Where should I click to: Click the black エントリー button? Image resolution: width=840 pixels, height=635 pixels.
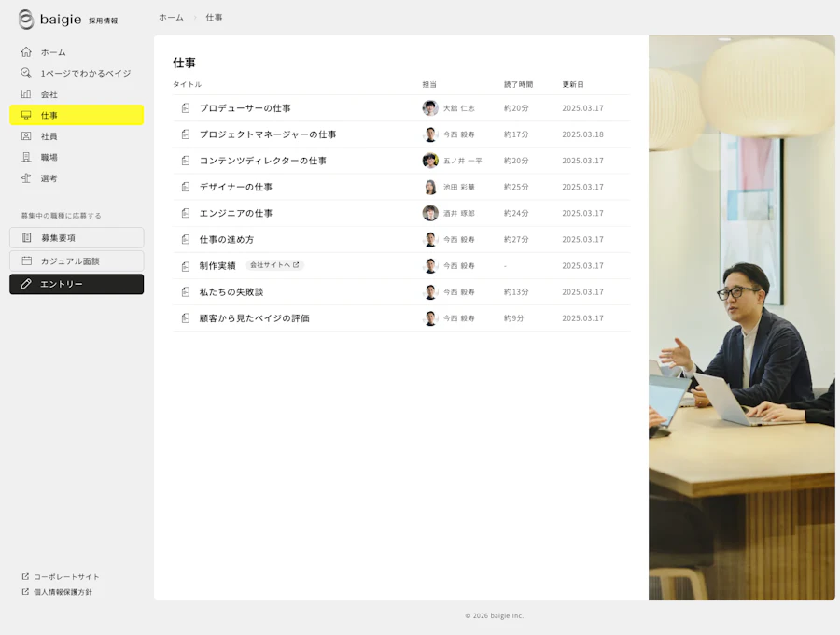(x=77, y=284)
